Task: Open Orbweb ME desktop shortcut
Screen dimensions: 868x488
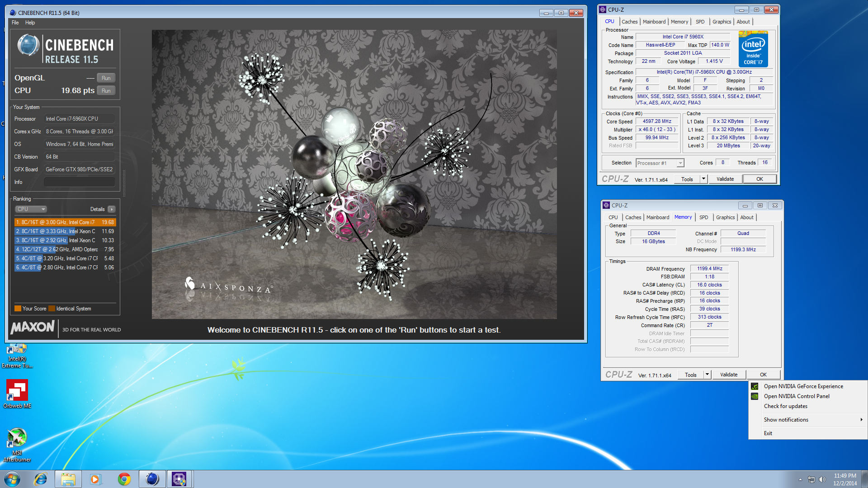Action: (17, 394)
